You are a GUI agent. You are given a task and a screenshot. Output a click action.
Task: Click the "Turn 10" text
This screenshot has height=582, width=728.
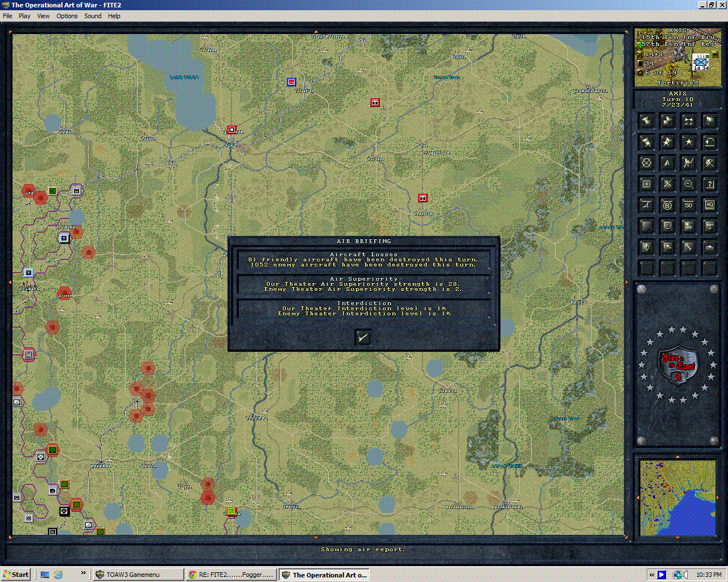677,99
